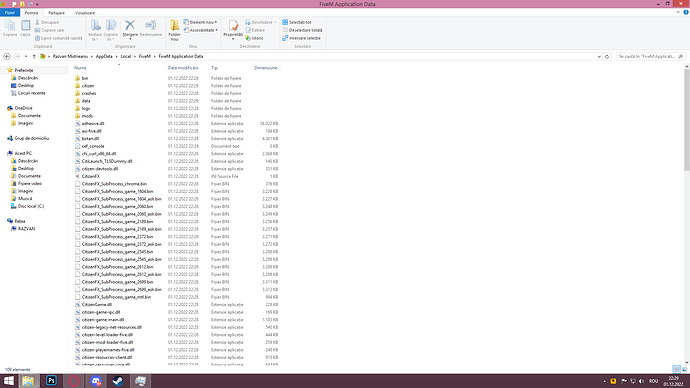Switch to large icons view in the status bar
Viewport: 690px width, 388px height.
click(x=684, y=370)
